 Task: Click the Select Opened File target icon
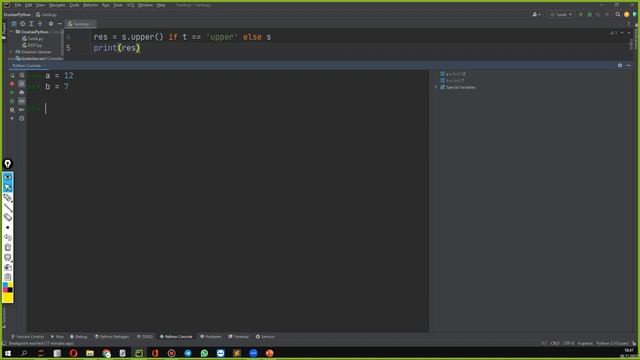(22, 24)
